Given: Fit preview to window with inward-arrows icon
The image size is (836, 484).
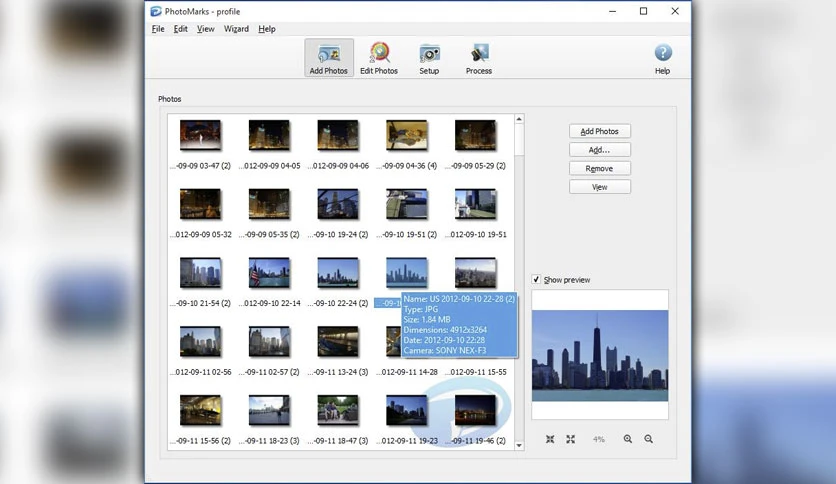Looking at the screenshot, I should point(550,439).
